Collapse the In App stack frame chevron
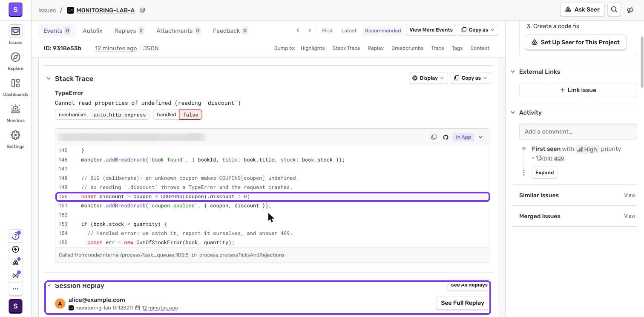The width and height of the screenshot is (644, 317). pyautogui.click(x=480, y=137)
